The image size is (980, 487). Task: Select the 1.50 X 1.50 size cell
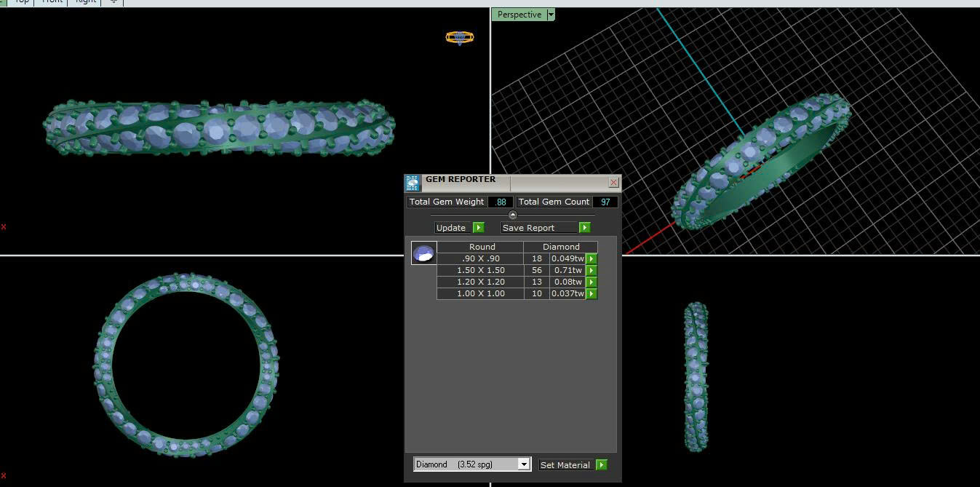point(480,270)
